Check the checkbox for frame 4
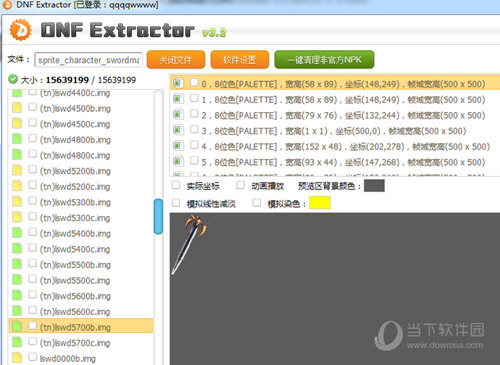 pyautogui.click(x=194, y=145)
